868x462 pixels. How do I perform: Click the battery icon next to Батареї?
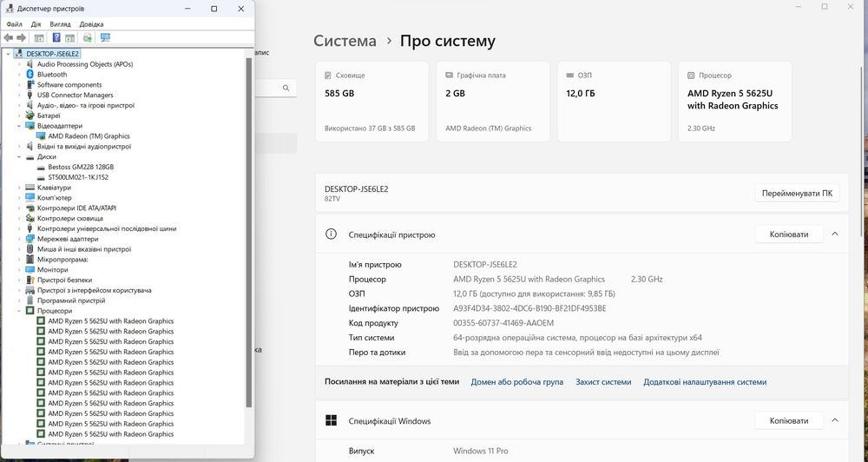tap(30, 115)
